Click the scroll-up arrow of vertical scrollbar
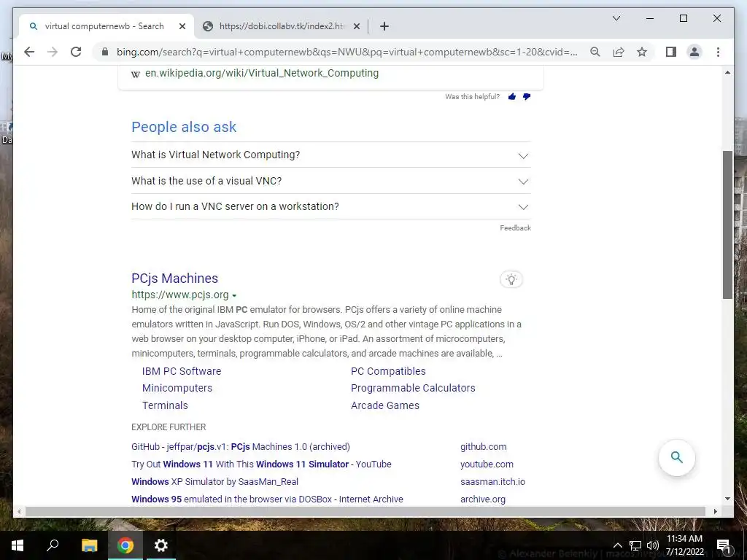Viewport: 747px width, 560px height. coord(727,72)
